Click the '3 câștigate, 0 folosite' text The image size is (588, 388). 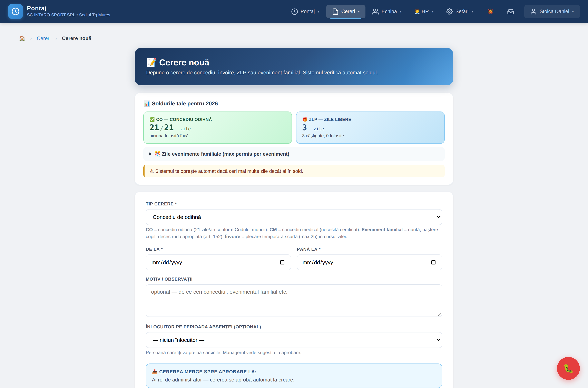tap(323, 136)
